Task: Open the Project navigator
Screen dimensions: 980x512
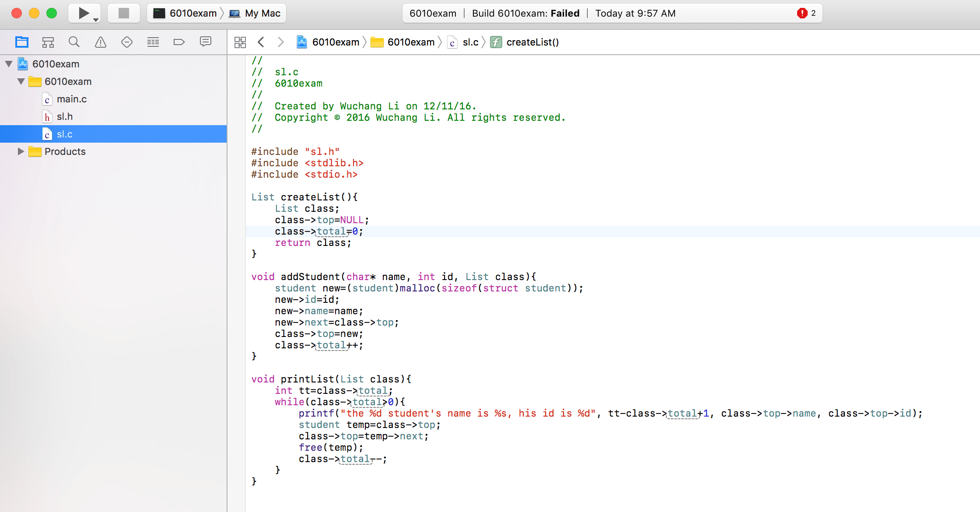Action: pyautogui.click(x=21, y=42)
